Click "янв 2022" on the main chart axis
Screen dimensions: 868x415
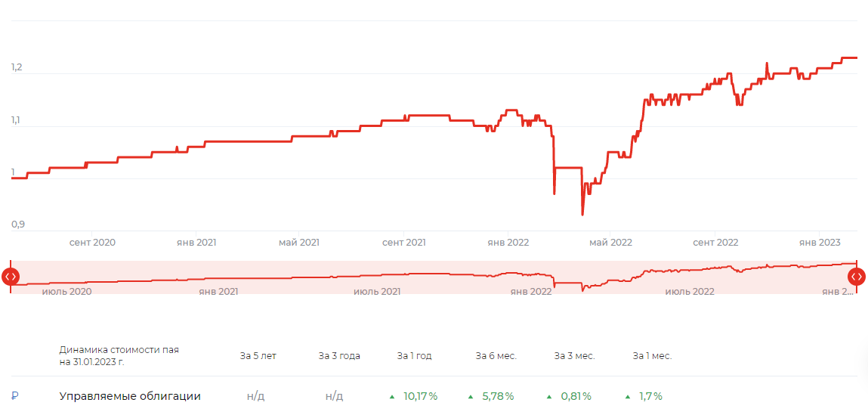(x=508, y=243)
